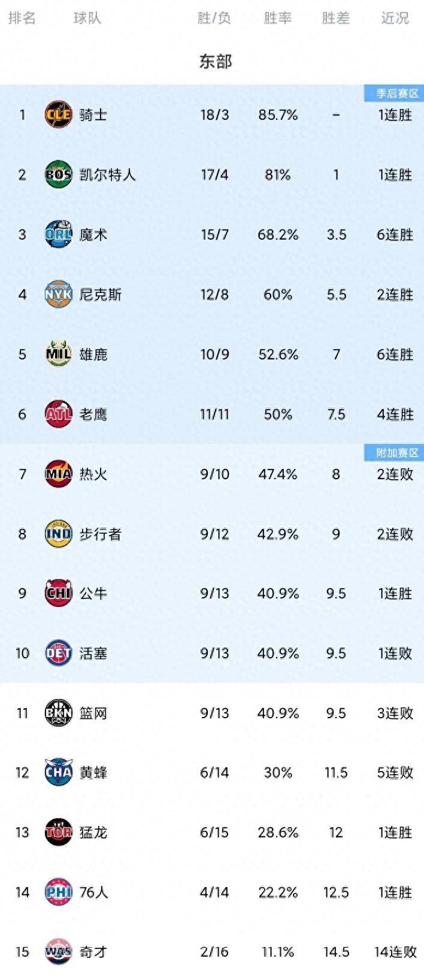Viewport: 424px width, 980px height.
Task: Click the Bulls CHI logo
Action: coord(57,592)
